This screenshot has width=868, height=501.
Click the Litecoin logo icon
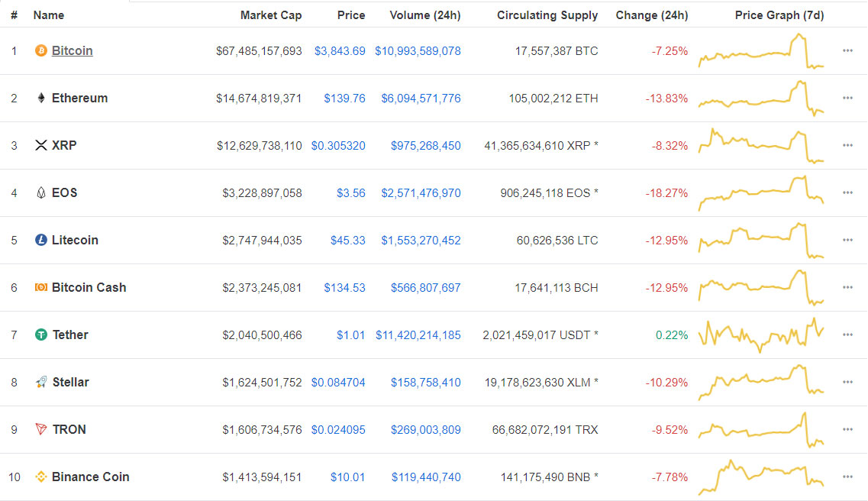41,241
